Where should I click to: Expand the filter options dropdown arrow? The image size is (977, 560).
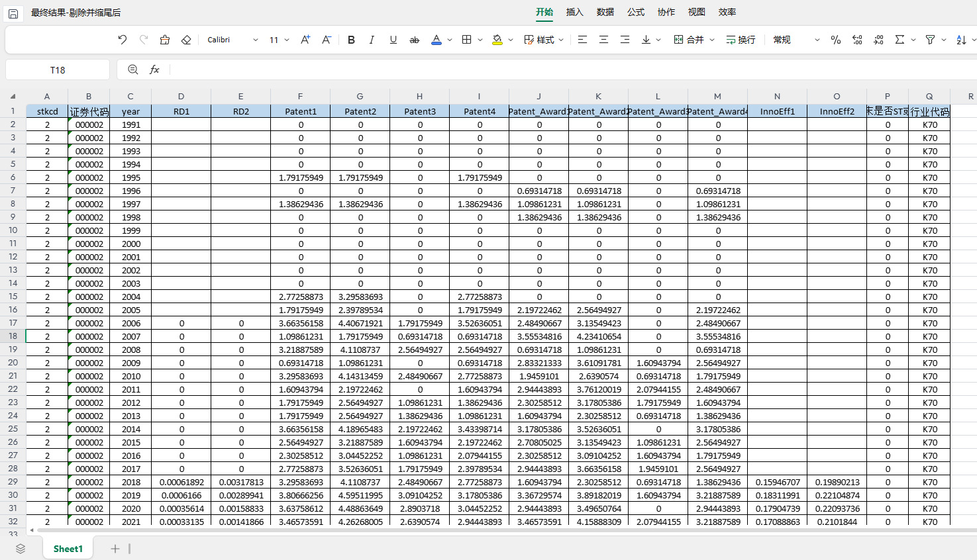point(943,40)
